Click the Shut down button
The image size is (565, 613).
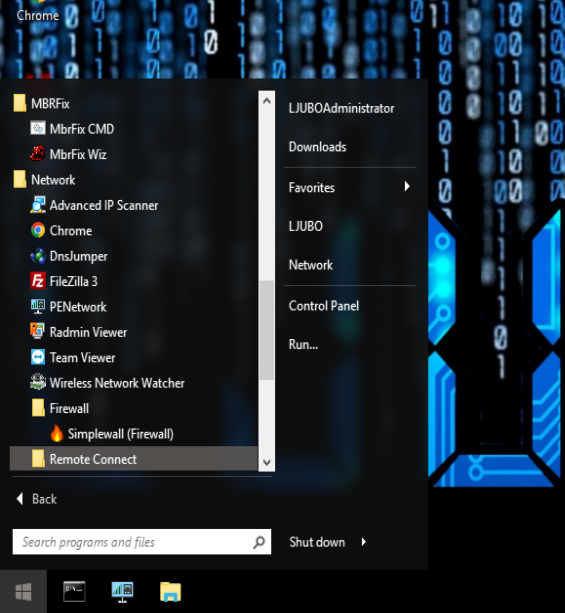317,542
